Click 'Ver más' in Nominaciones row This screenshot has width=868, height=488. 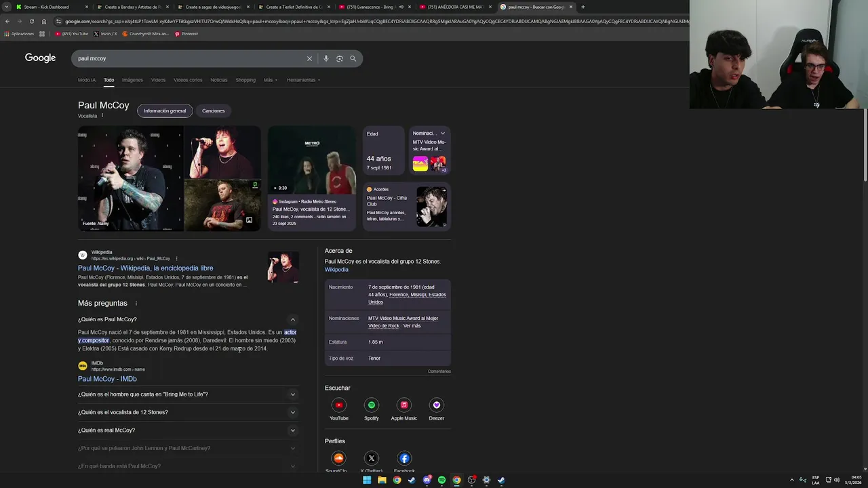(x=412, y=326)
